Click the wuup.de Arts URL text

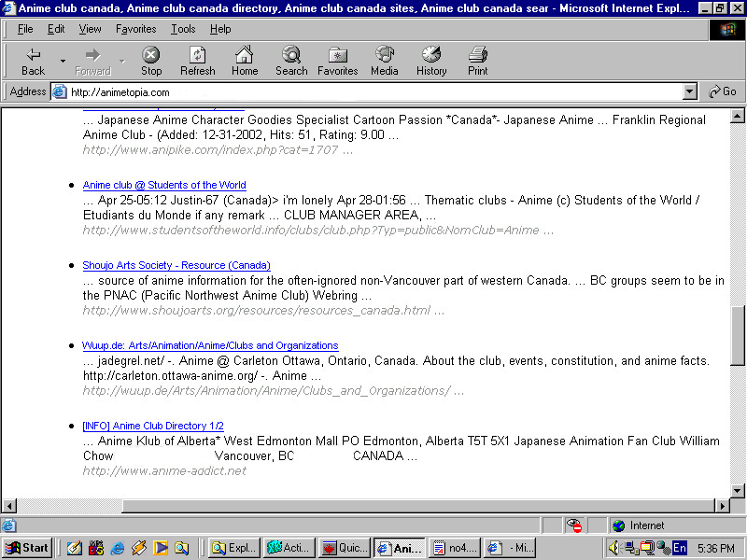[x=273, y=391]
